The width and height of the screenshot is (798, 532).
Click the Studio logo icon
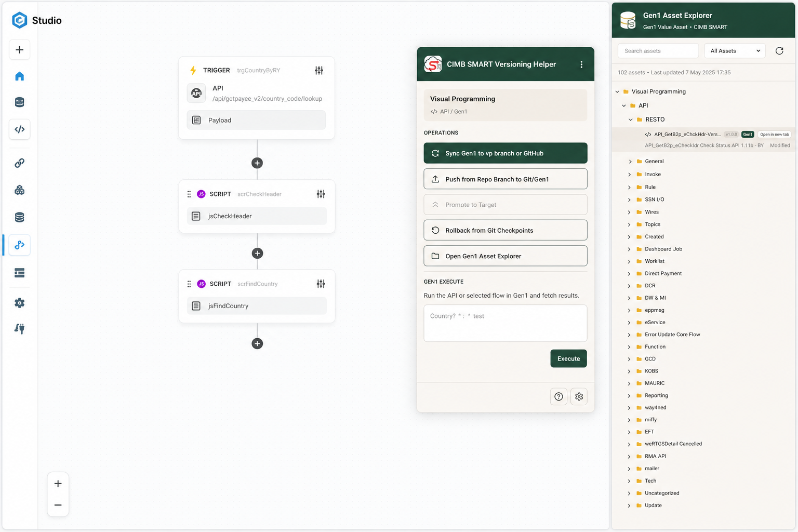(x=19, y=20)
